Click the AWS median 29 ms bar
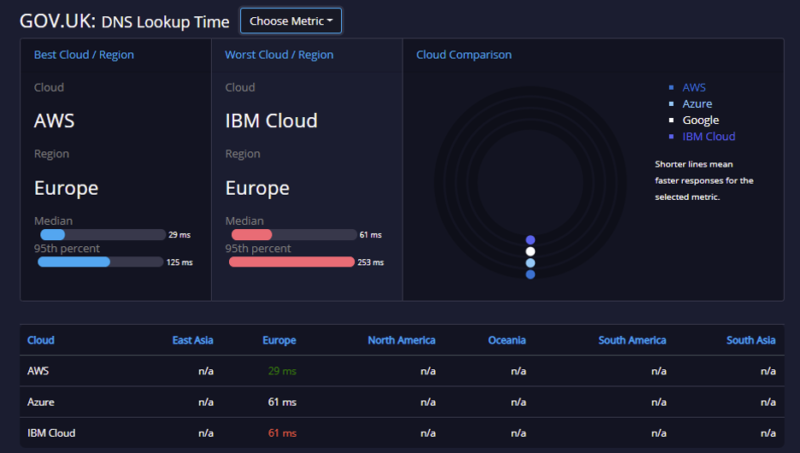This screenshot has height=453, width=800. [103, 235]
